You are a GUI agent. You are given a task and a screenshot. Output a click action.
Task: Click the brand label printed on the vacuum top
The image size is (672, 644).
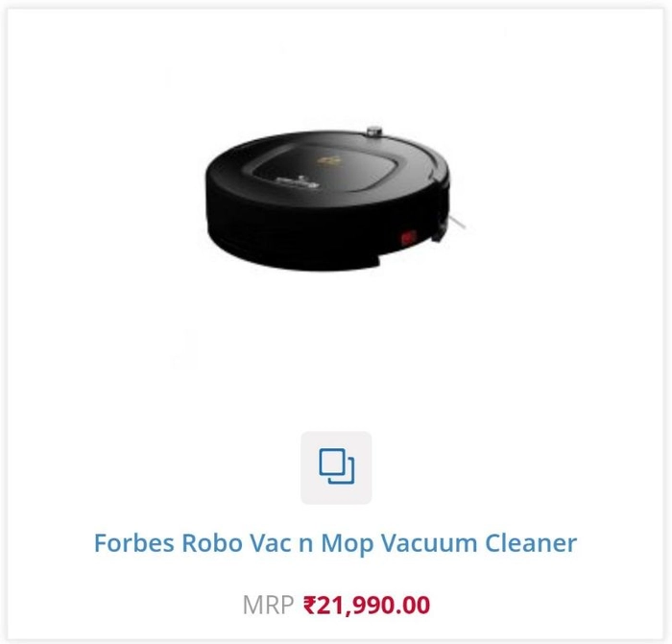coord(297,182)
